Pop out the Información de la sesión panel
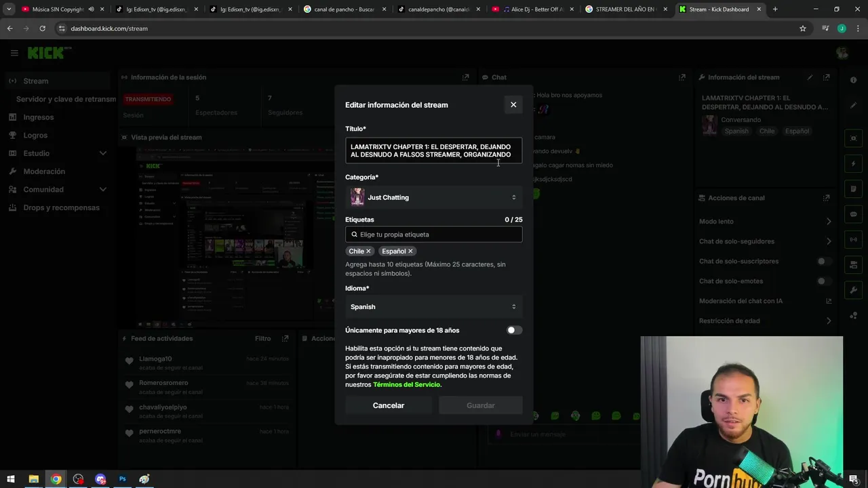Viewport: 868px width, 488px height. pyautogui.click(x=465, y=77)
